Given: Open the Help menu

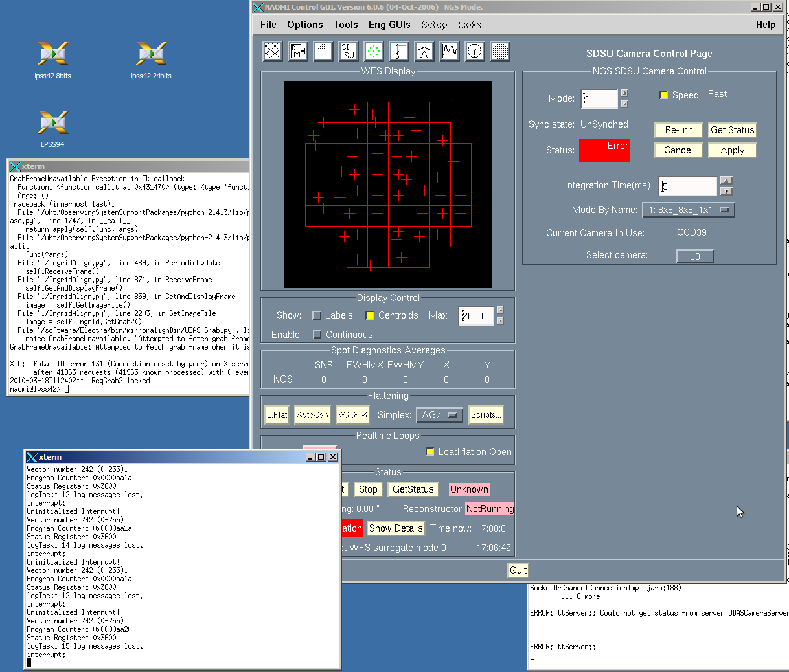Looking at the screenshot, I should click(766, 25).
